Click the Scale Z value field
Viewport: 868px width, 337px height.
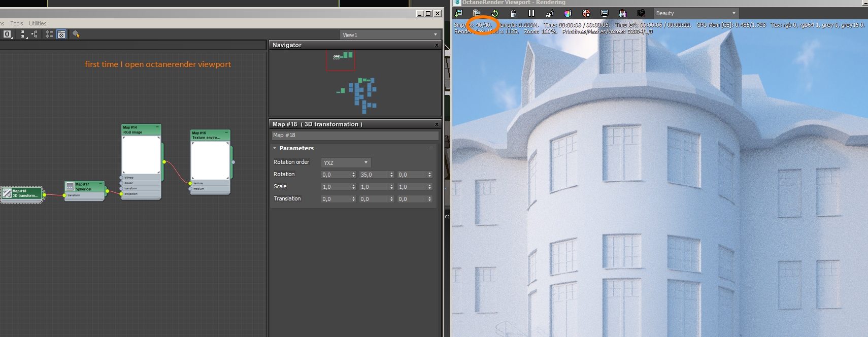(x=412, y=187)
